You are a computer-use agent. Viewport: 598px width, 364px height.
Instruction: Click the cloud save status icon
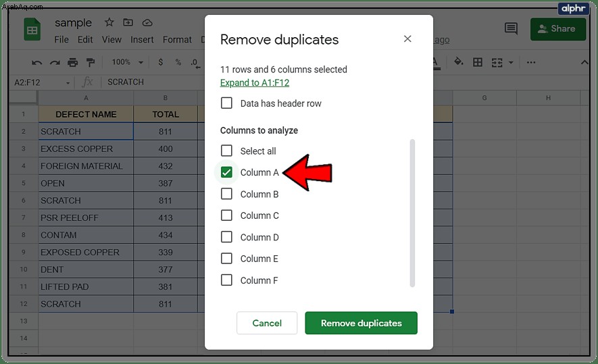click(x=147, y=23)
